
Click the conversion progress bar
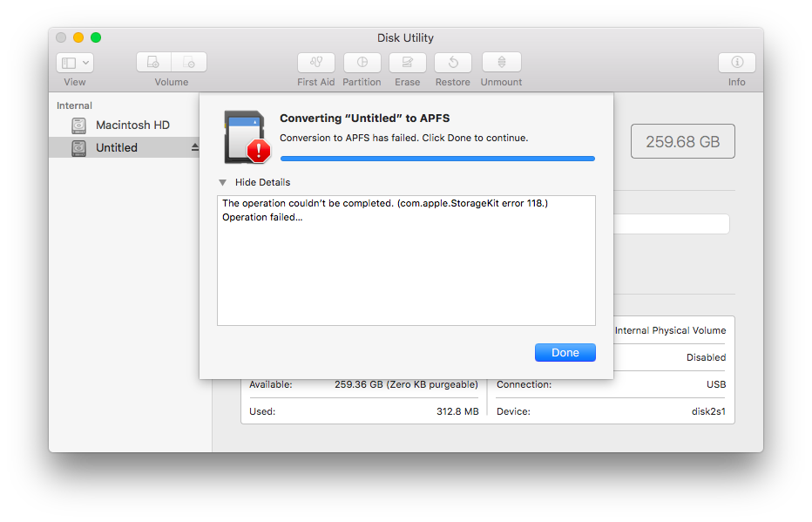(x=436, y=158)
